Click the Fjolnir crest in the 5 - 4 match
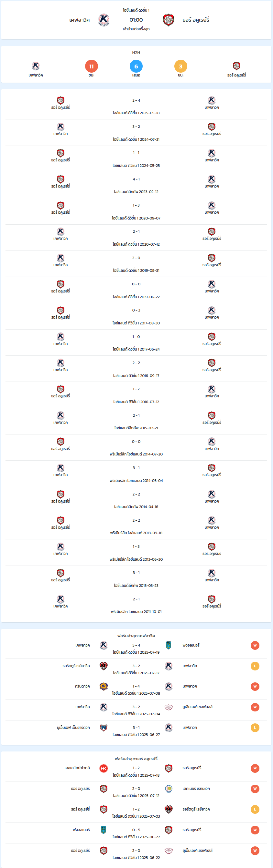 [169, 645]
